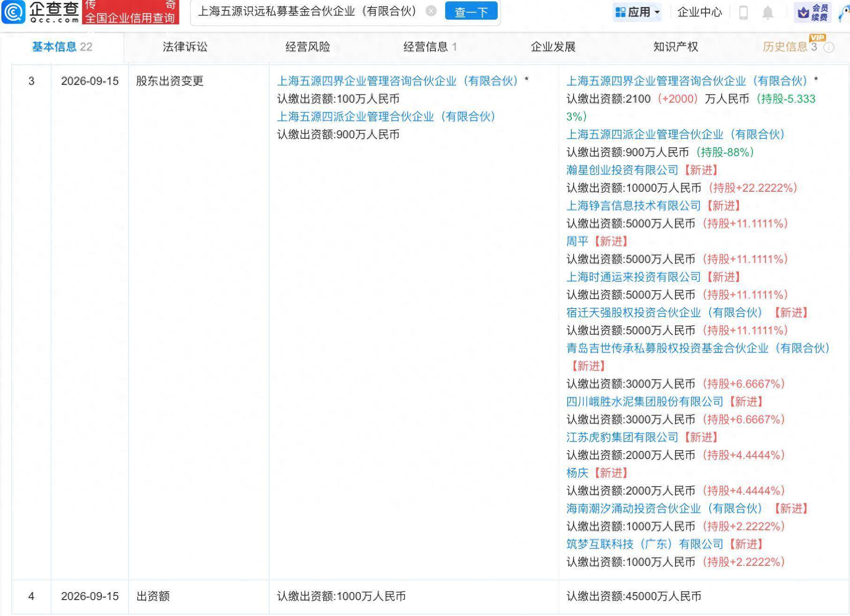Switch to the 经营风险 tab
This screenshot has width=850, height=616.
pos(308,47)
